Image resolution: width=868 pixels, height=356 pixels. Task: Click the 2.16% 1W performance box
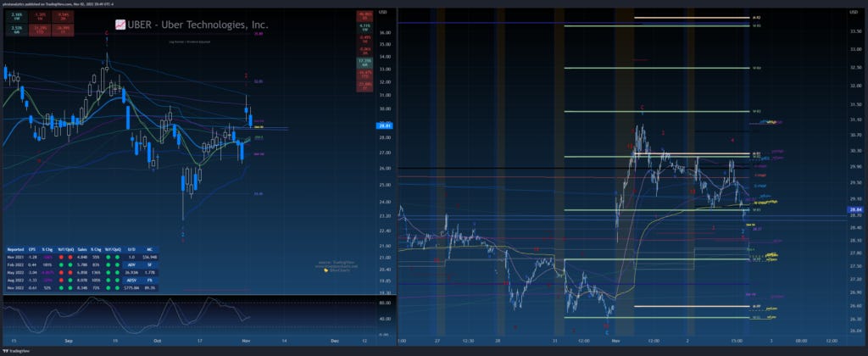coord(17,15)
